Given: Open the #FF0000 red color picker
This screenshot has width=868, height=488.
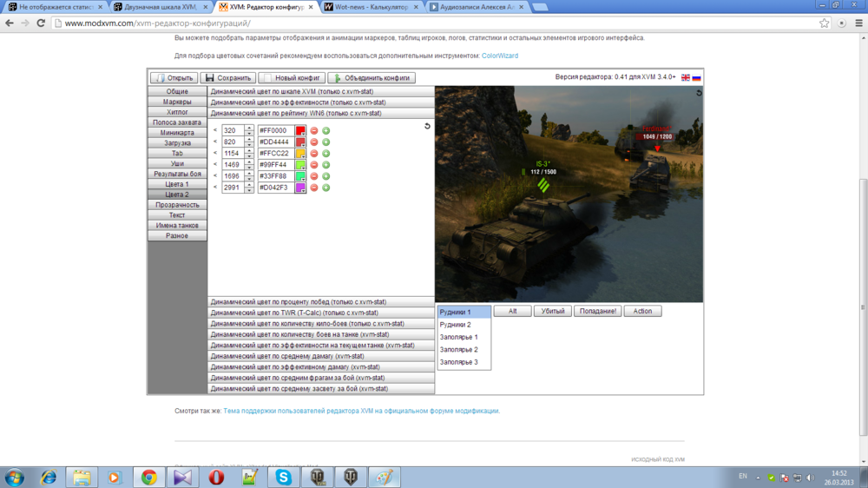Looking at the screenshot, I should pos(300,131).
